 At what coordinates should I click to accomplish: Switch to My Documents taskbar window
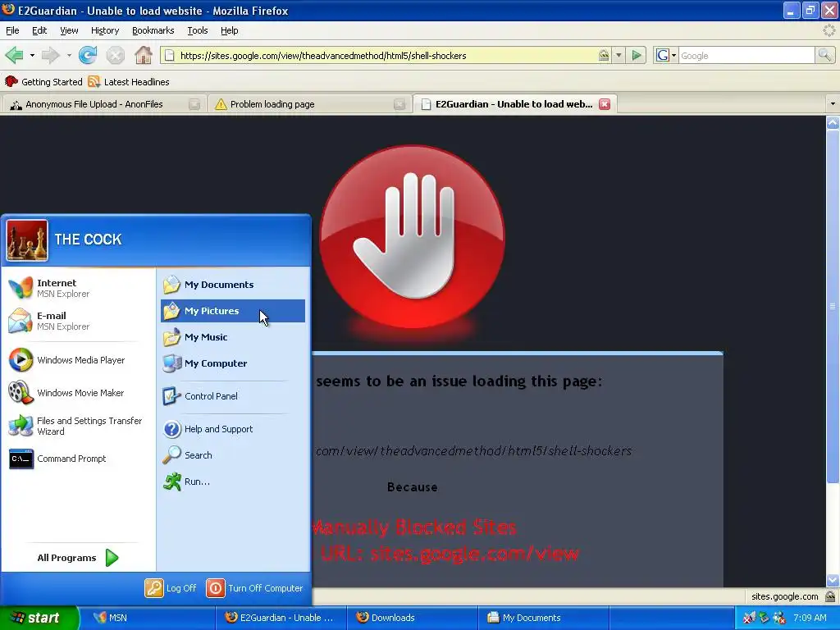[544, 618]
